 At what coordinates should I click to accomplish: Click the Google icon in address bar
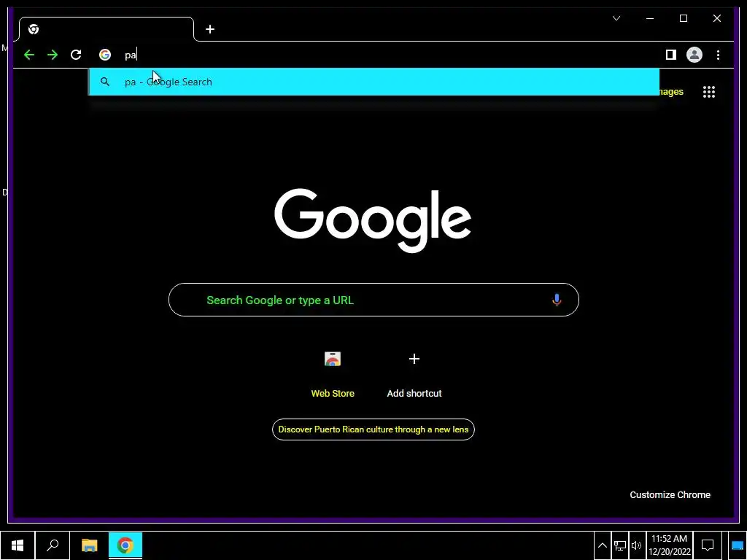pyautogui.click(x=105, y=55)
